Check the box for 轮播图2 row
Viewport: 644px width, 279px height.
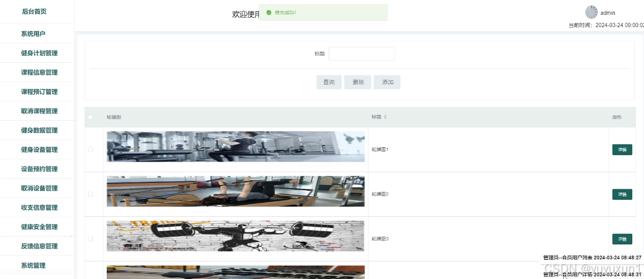pos(90,194)
